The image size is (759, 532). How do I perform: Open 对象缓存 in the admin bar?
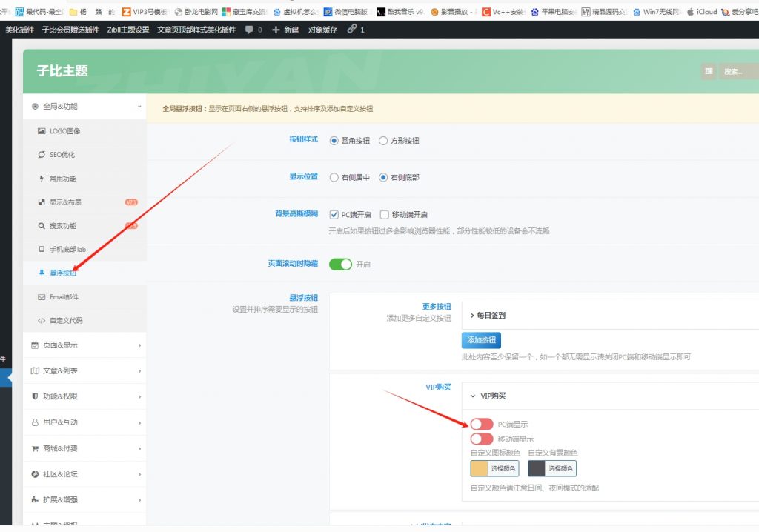(322, 30)
